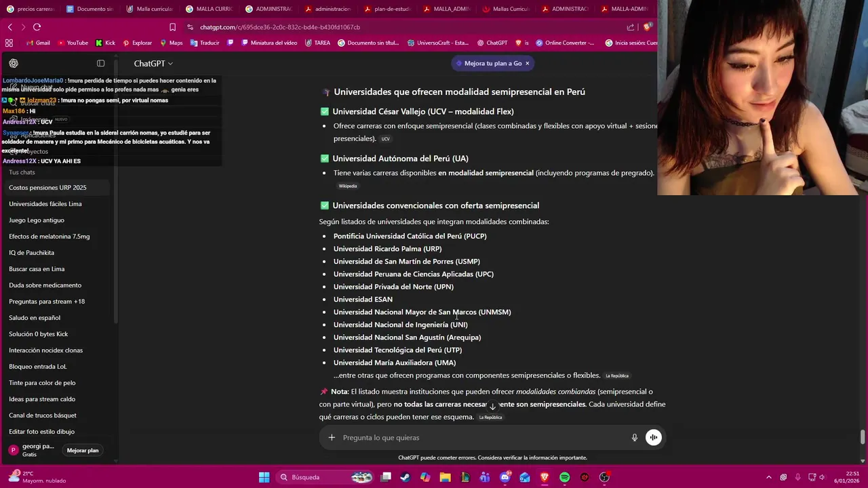868x488 pixels.
Task: Open the ChatGPT logo in sidebar
Action: 14,63
